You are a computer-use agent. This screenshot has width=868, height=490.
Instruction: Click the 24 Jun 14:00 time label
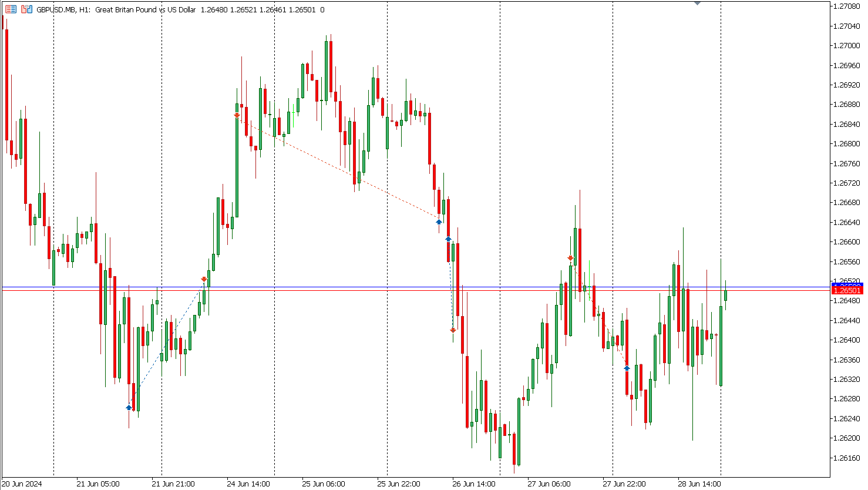point(248,484)
